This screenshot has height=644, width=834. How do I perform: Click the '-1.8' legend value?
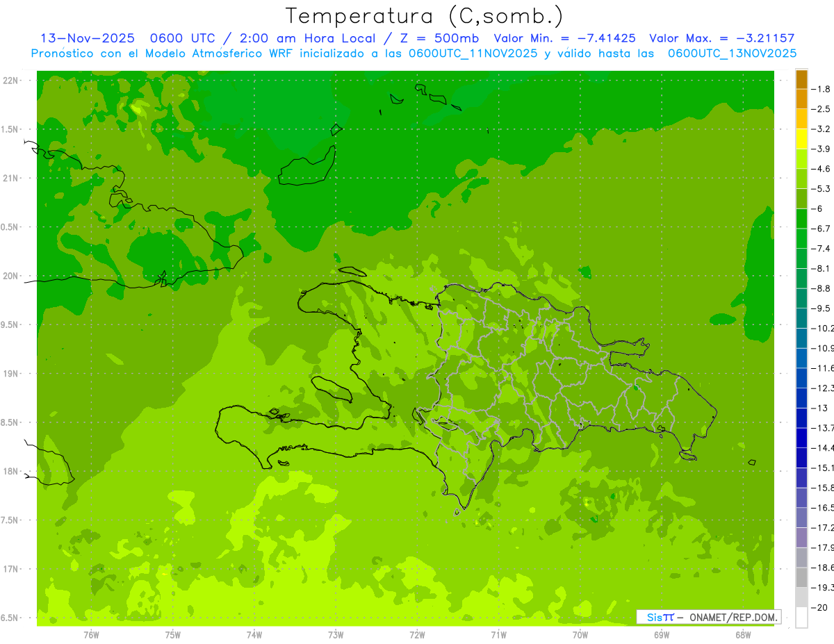tap(821, 89)
